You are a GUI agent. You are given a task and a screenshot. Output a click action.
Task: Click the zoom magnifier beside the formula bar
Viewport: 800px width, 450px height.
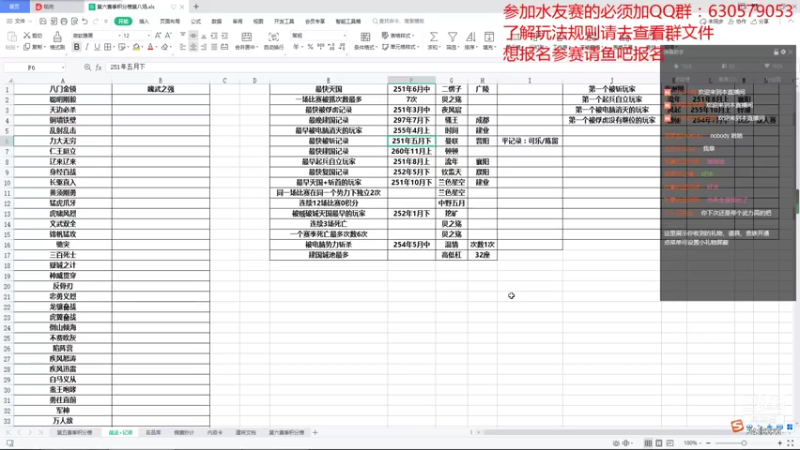[x=87, y=67]
